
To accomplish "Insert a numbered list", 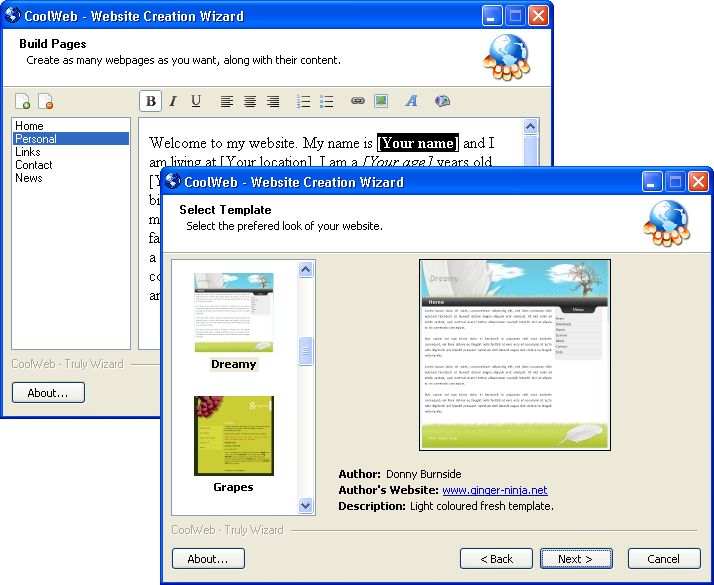I will pyautogui.click(x=304, y=101).
